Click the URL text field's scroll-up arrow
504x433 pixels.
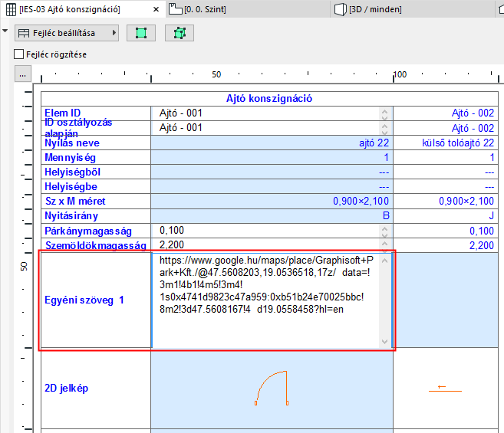point(385,261)
